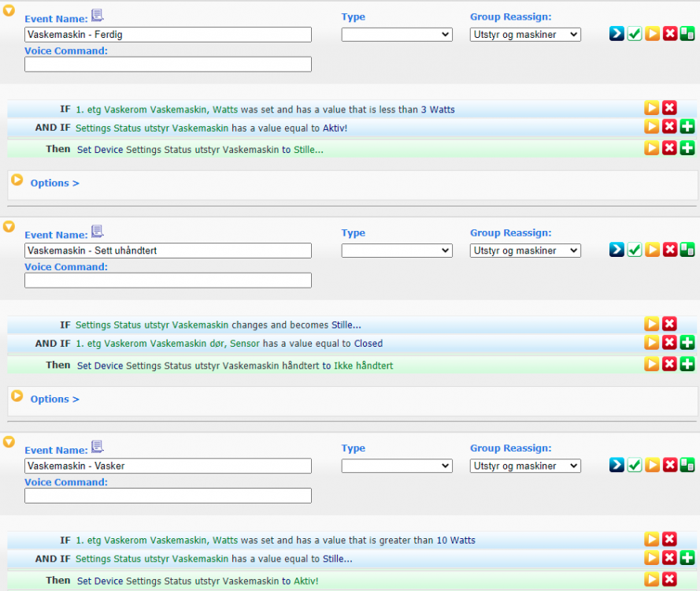
Task: Add condition after 'Status utstyr Vaskemaskin equal to Aktiv!'
Action: (687, 128)
